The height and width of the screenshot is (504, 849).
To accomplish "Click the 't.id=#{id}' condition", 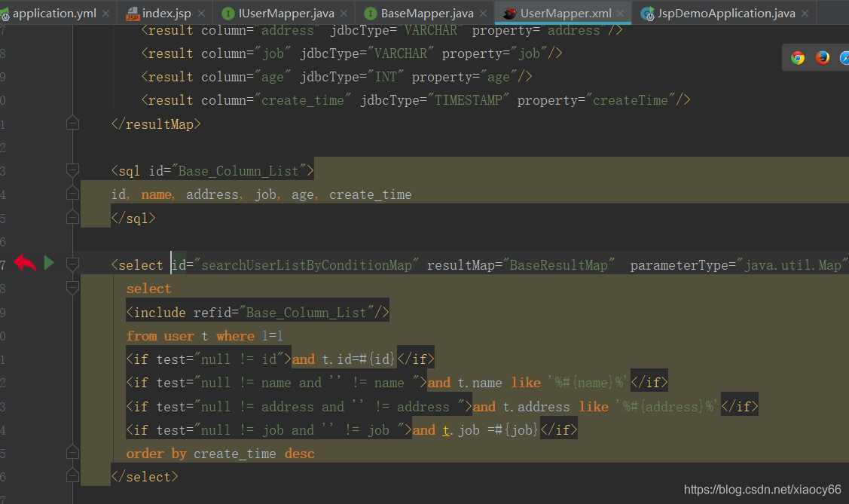I will tap(359, 359).
